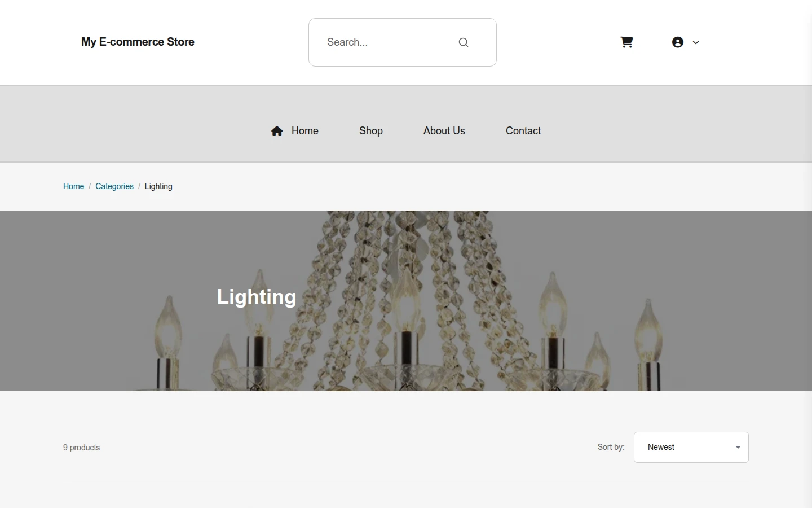Go to My E-commerce Store homepage
Viewport: 812px width, 508px height.
pos(138,42)
